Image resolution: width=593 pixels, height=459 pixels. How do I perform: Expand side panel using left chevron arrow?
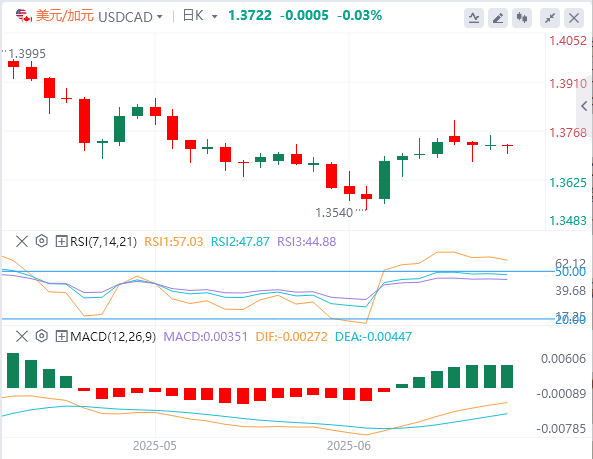pyautogui.click(x=585, y=106)
